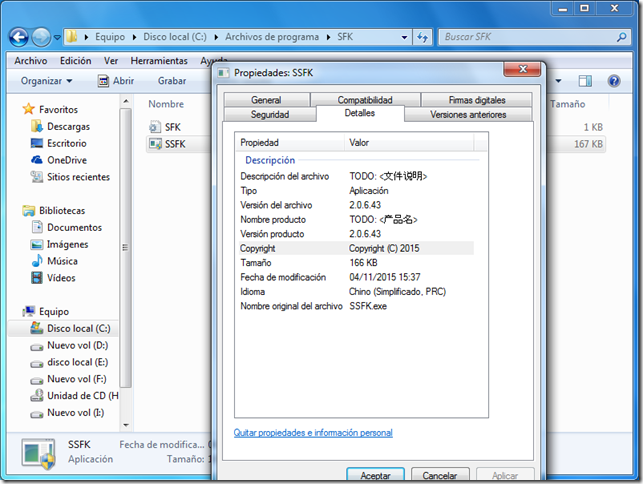Click the Back navigation arrow
The image size is (643, 484).
[19, 37]
